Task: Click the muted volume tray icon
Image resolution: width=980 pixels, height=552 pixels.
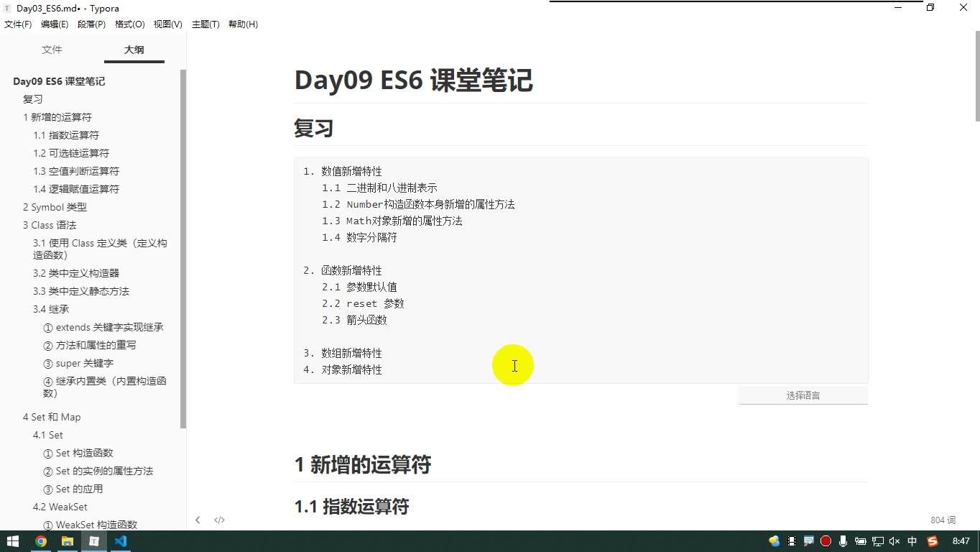Action: [x=895, y=541]
